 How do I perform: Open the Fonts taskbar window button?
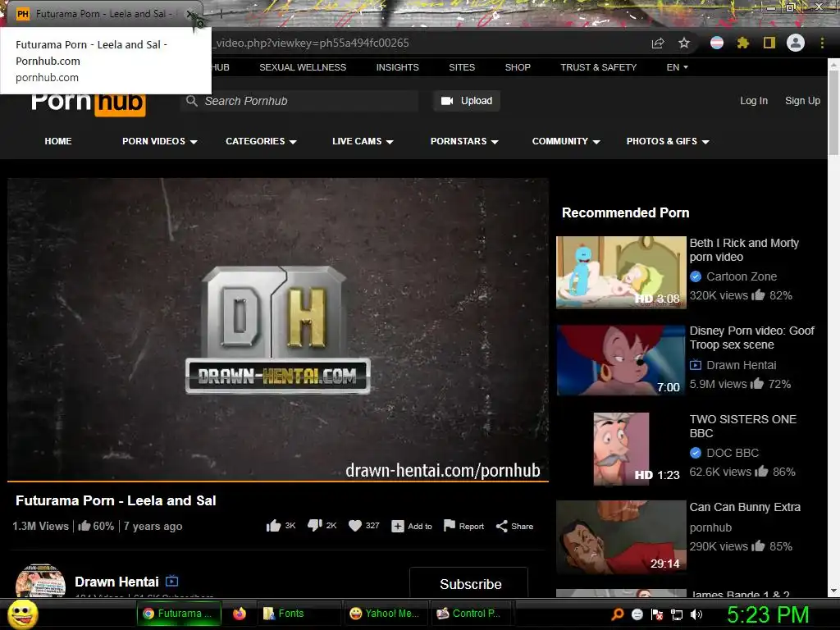coord(298,614)
